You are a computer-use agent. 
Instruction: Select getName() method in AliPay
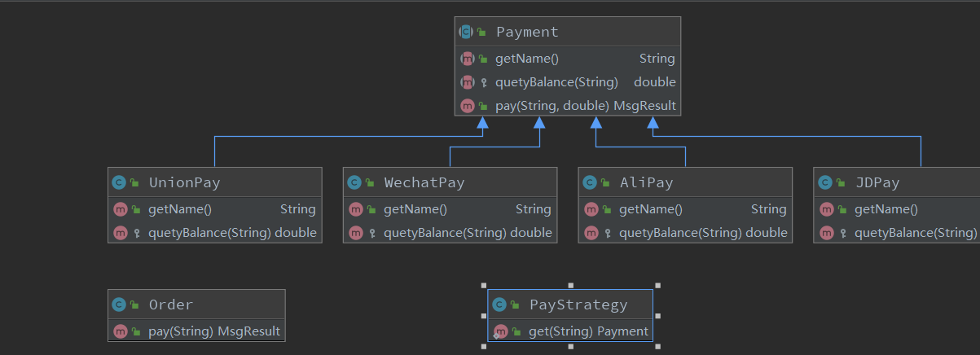[685, 209]
